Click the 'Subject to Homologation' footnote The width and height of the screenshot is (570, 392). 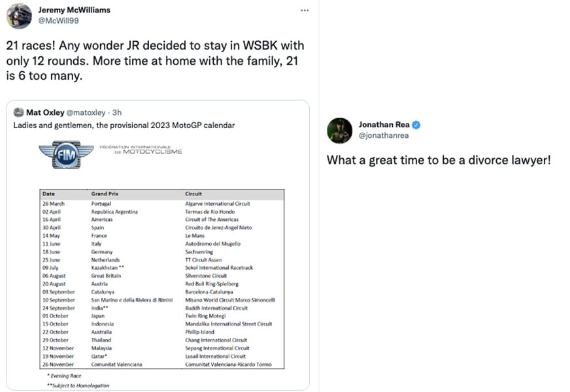pos(78,385)
